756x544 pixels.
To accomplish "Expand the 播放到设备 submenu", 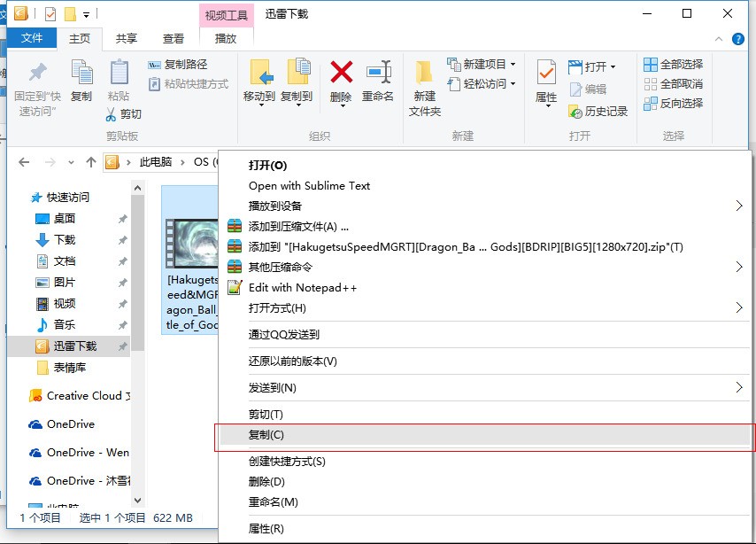I will pyautogui.click(x=739, y=206).
